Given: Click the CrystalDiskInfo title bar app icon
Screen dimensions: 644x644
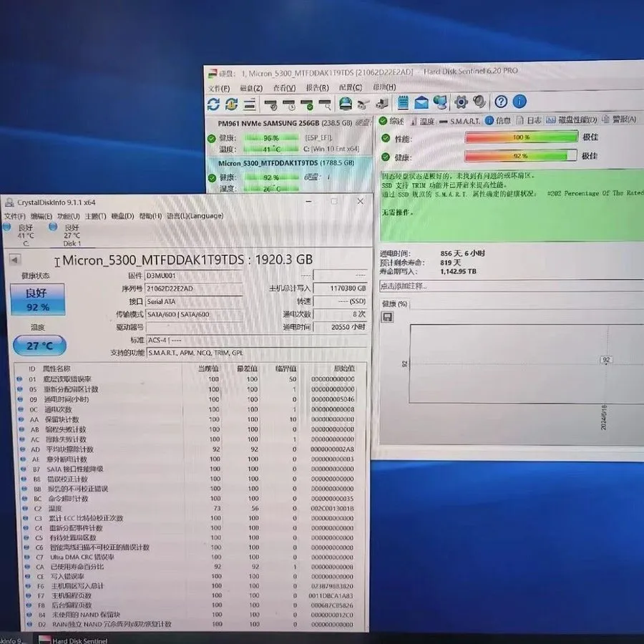Looking at the screenshot, I should [x=9, y=203].
